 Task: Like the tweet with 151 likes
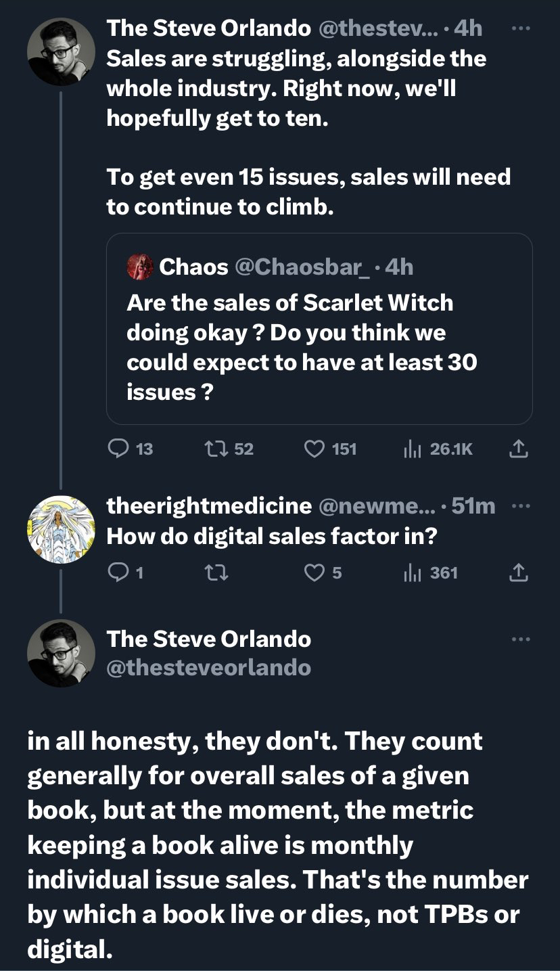tap(315, 448)
